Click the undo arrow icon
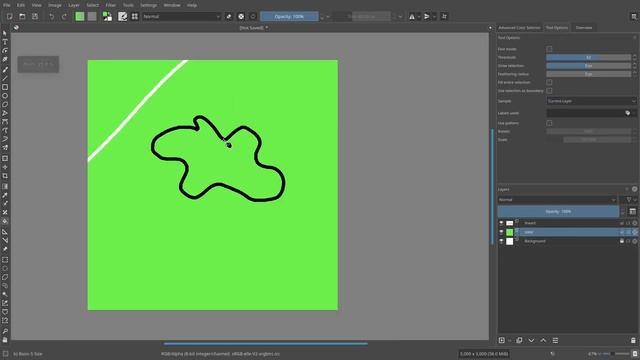 (x=51, y=16)
